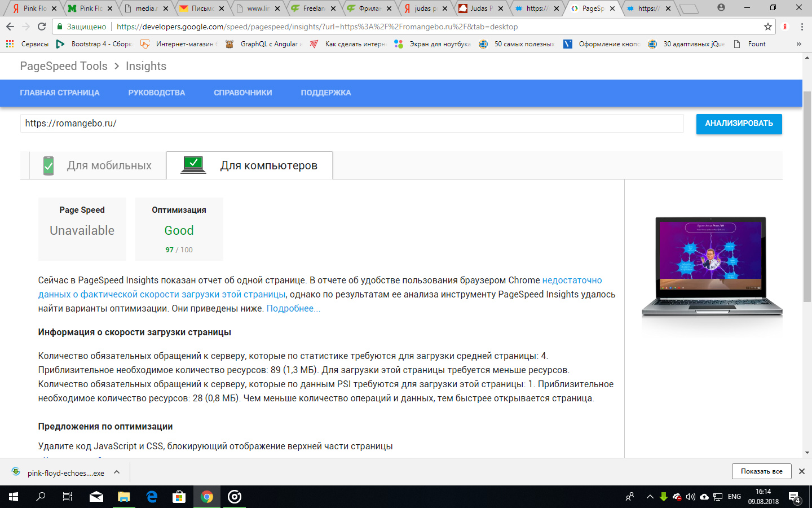The height and width of the screenshot is (508, 812).
Task: Select the Для компьютеров tab
Action: coord(249,165)
